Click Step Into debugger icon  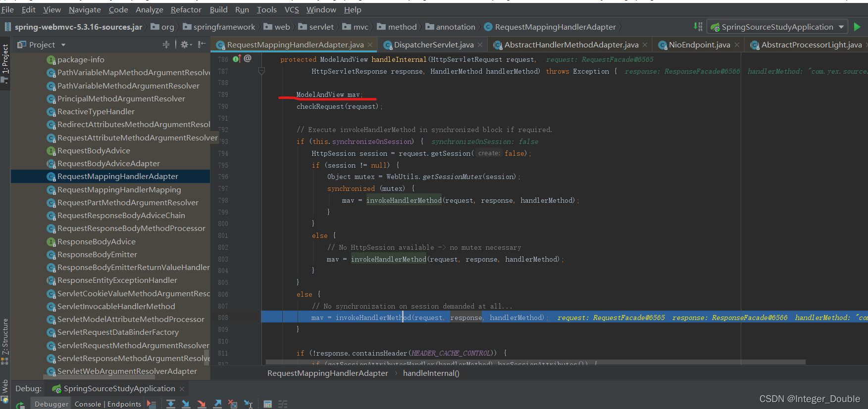tap(186, 404)
